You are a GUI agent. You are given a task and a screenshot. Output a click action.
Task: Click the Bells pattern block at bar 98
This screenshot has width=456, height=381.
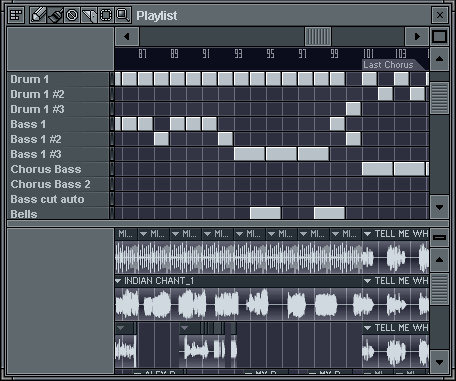click(329, 213)
